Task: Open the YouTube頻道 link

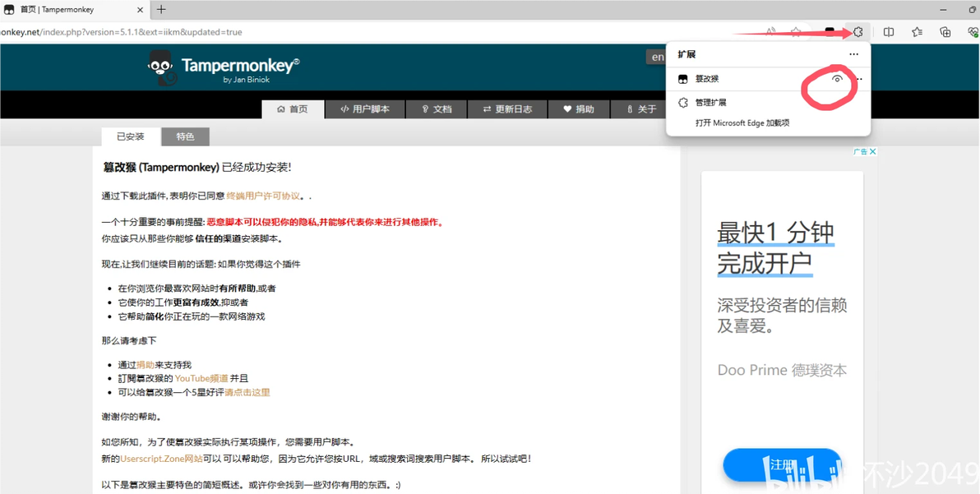Action: (201, 378)
